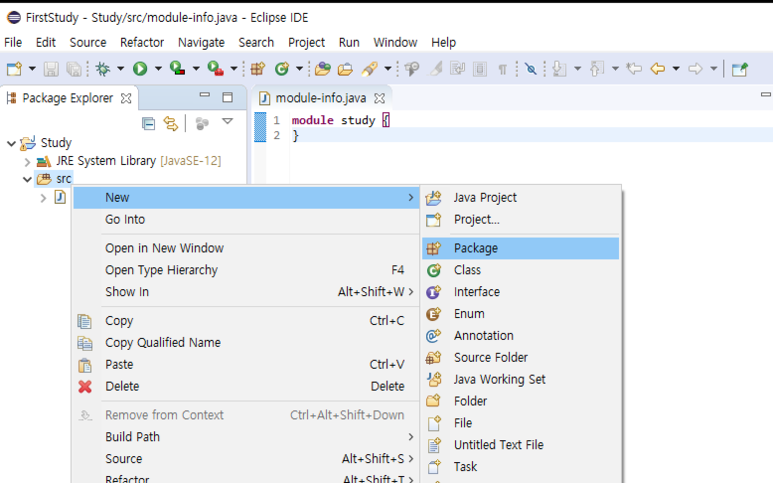Minimize the Package Explorer view
The width and height of the screenshot is (773, 483).
tap(205, 95)
